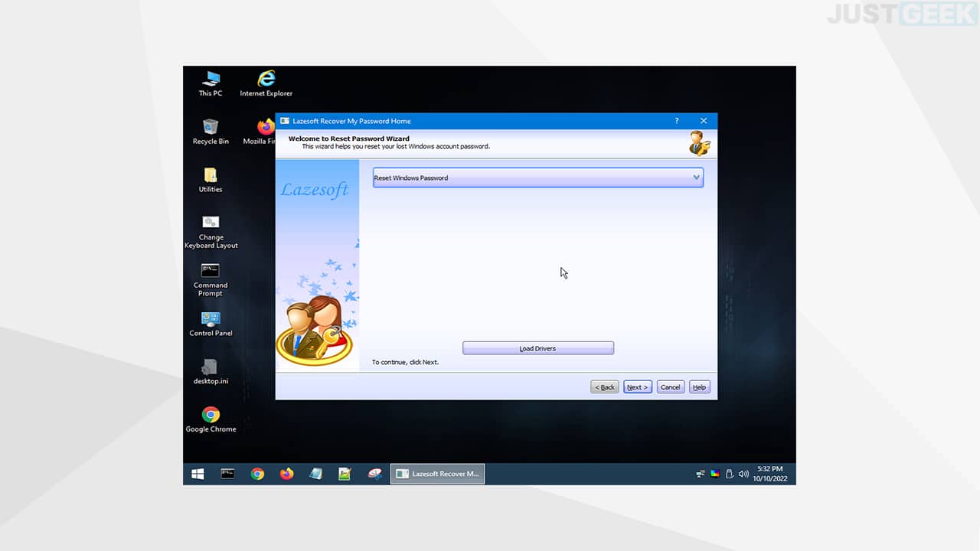Click the Firefox icon in the taskbar
This screenshot has height=551, width=980.
tap(286, 474)
